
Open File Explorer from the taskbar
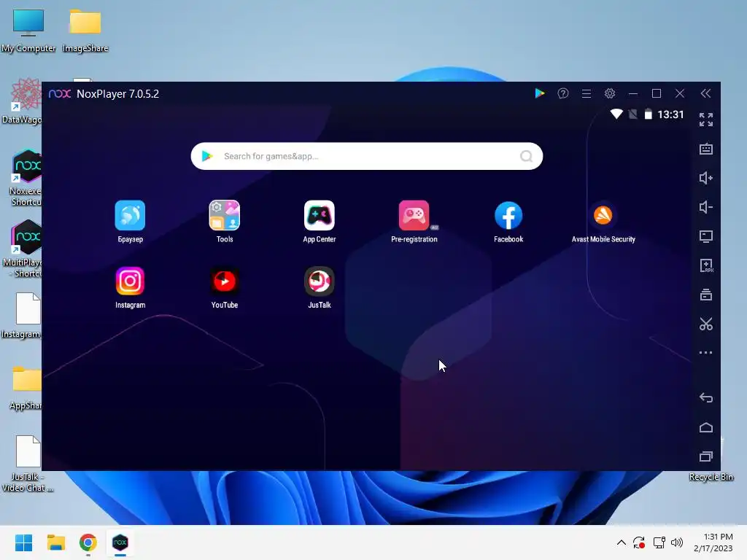coord(55,542)
